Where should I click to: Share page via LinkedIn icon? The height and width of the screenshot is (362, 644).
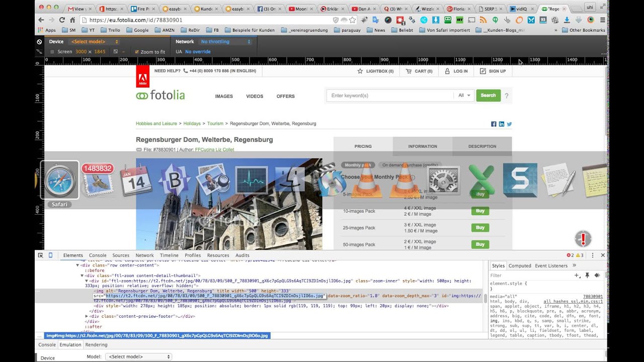pos(502,124)
